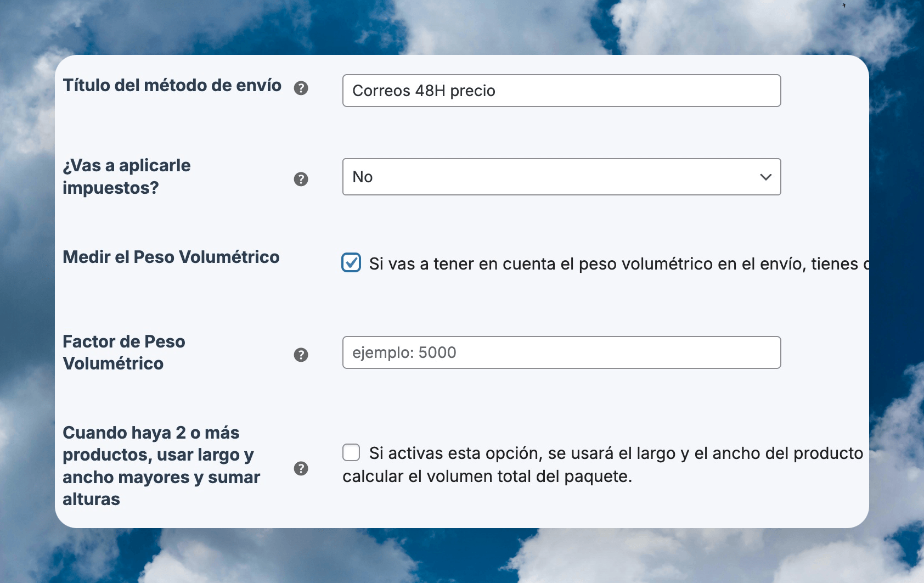Focus the 'Correos 48H precio' title field

pos(561,91)
